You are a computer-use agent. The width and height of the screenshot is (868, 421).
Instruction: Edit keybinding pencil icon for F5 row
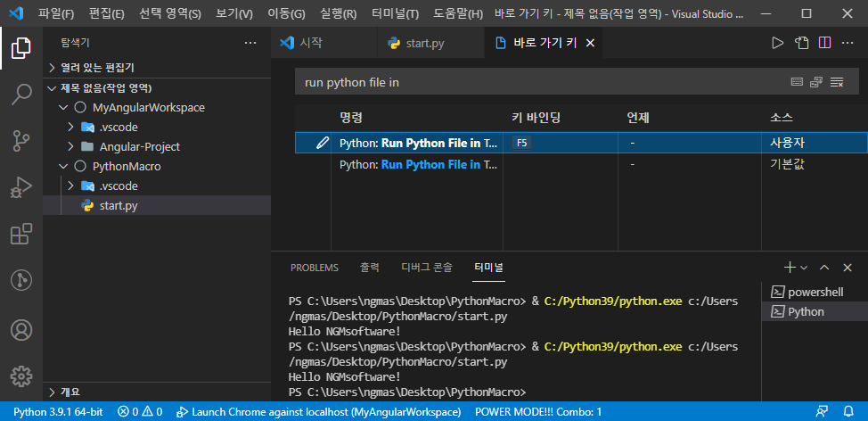click(x=322, y=143)
